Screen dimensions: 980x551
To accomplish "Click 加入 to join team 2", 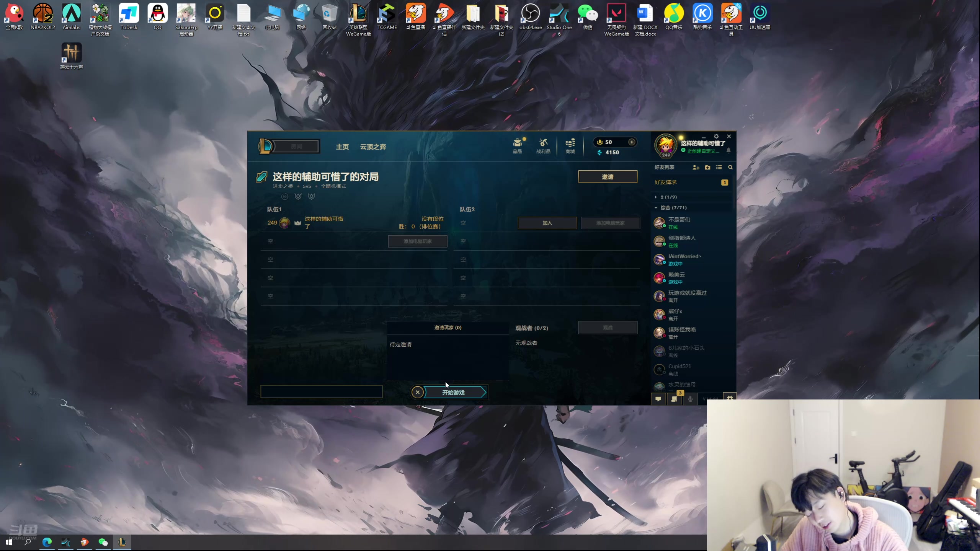I will [x=547, y=223].
